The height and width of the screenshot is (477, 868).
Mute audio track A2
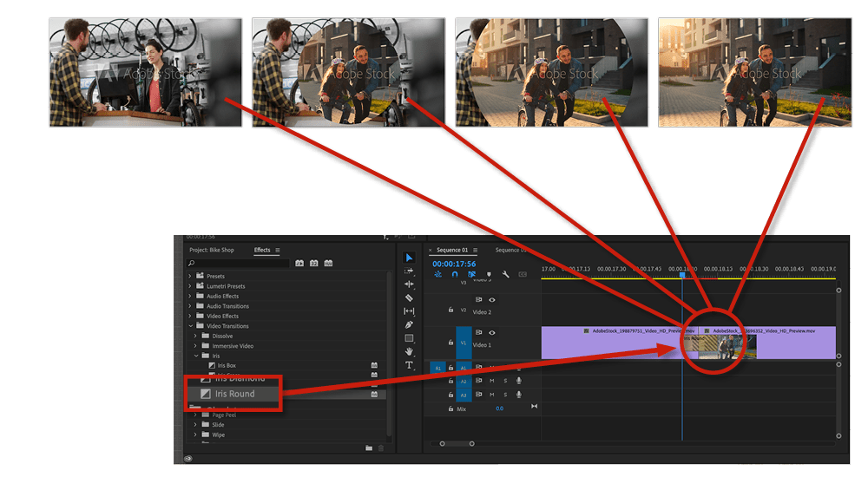tap(491, 381)
